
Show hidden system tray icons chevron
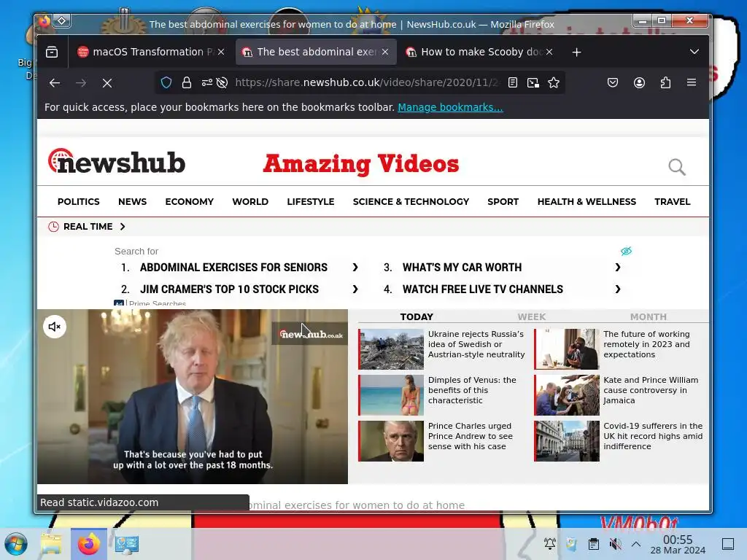(636, 544)
